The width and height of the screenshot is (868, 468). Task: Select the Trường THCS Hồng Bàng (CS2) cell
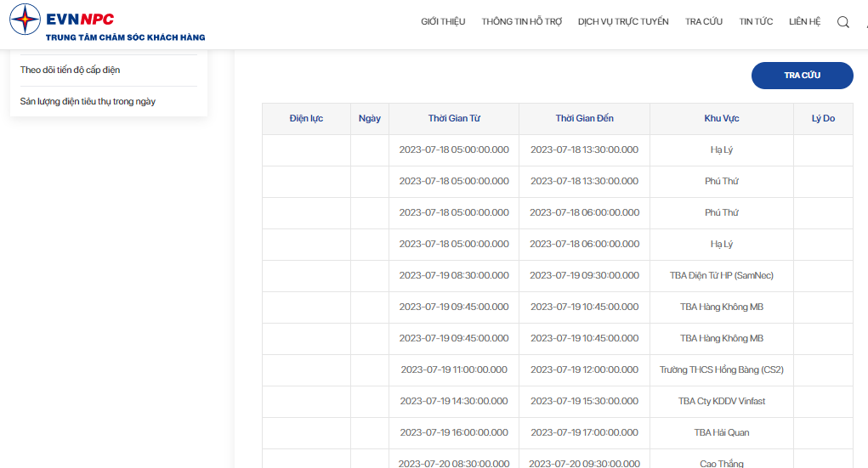[721, 370]
